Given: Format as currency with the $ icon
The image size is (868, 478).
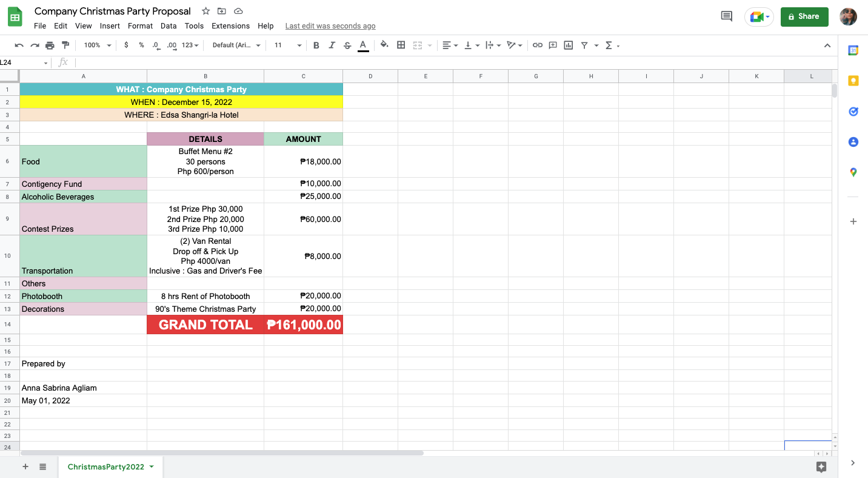Looking at the screenshot, I should click(126, 45).
